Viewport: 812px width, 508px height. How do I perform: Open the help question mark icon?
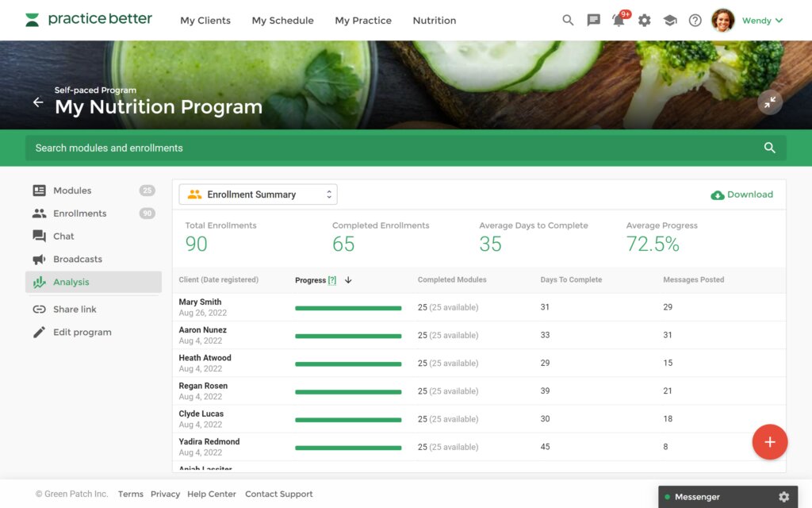[695, 21]
